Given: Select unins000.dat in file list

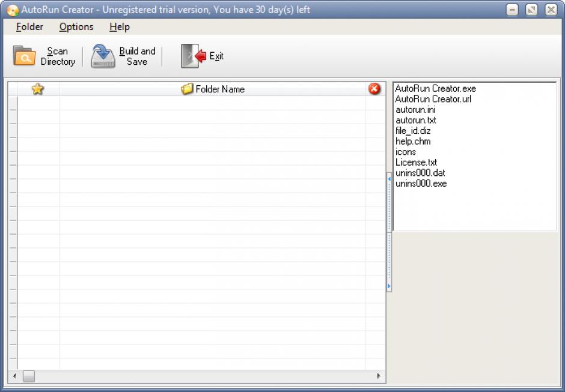Looking at the screenshot, I should pyautogui.click(x=420, y=173).
